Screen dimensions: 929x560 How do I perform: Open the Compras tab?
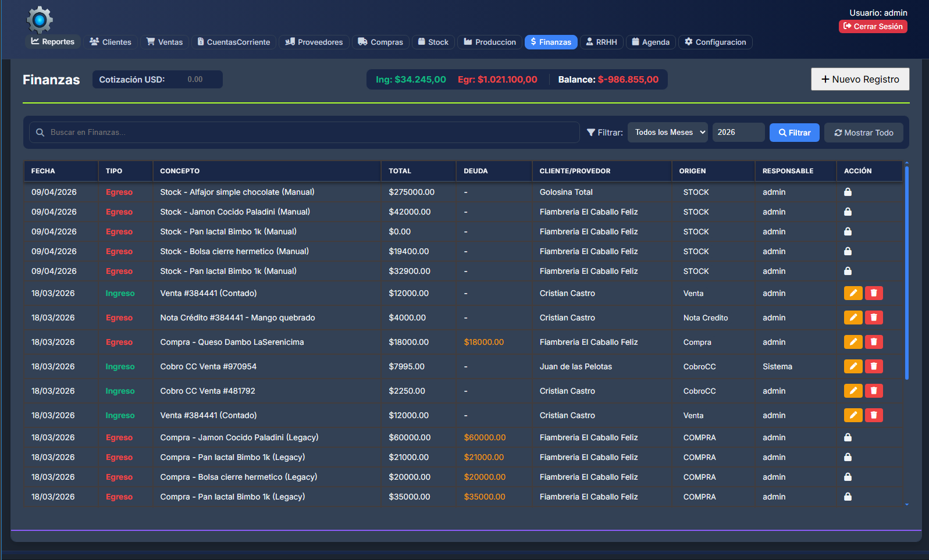tap(380, 42)
